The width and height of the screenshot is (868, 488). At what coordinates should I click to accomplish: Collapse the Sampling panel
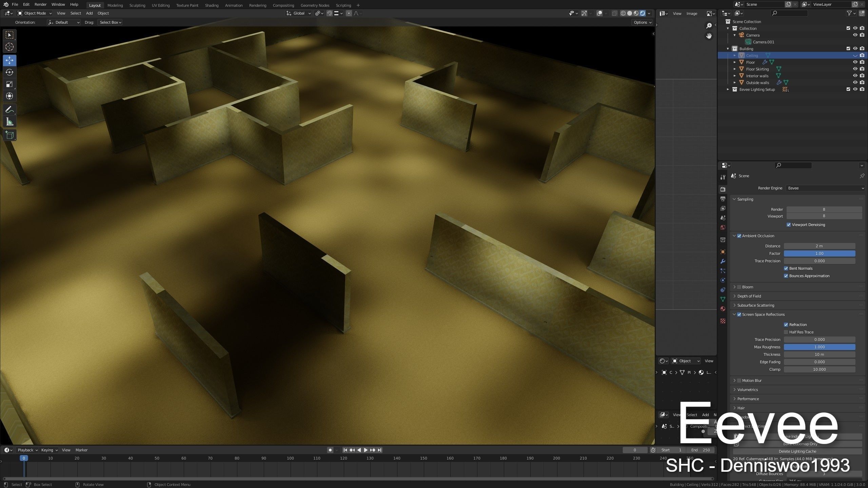[745, 199]
